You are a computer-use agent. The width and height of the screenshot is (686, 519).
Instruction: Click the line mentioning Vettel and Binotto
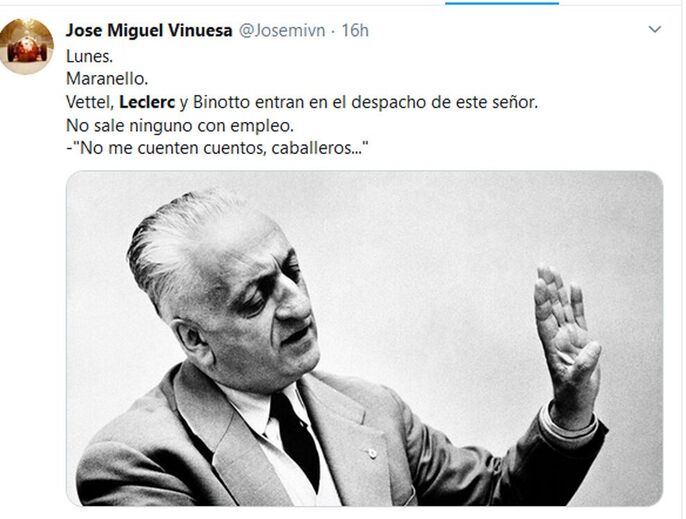pos(302,102)
